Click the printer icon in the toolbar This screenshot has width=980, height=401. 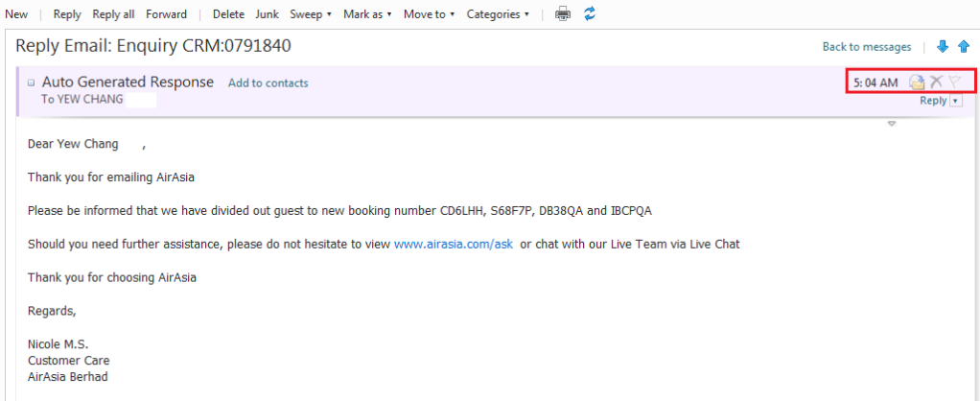coord(563,14)
